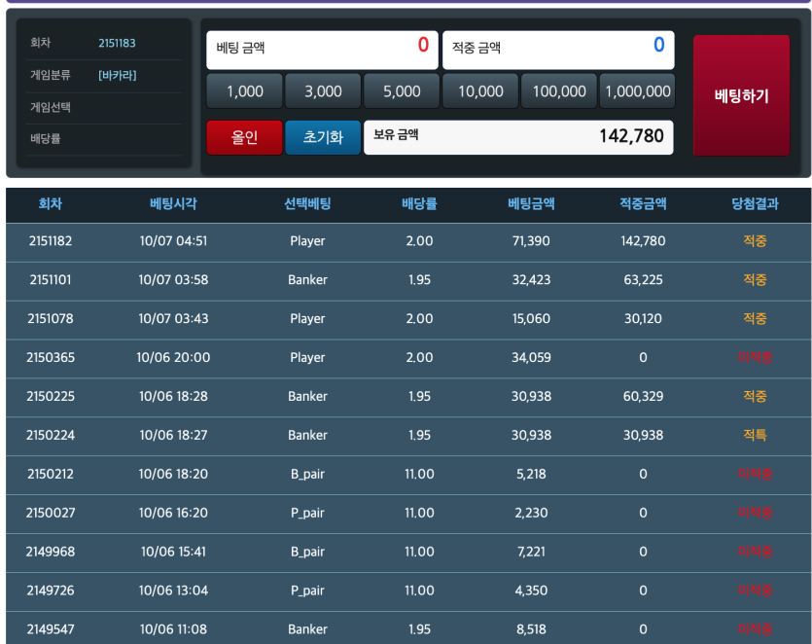Click the 적특 result in row 2150224
This screenshot has width=812, height=644.
(755, 435)
